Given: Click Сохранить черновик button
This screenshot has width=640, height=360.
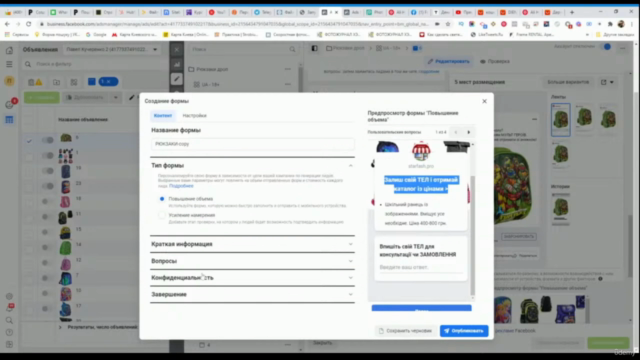Looking at the screenshot, I should [405, 331].
